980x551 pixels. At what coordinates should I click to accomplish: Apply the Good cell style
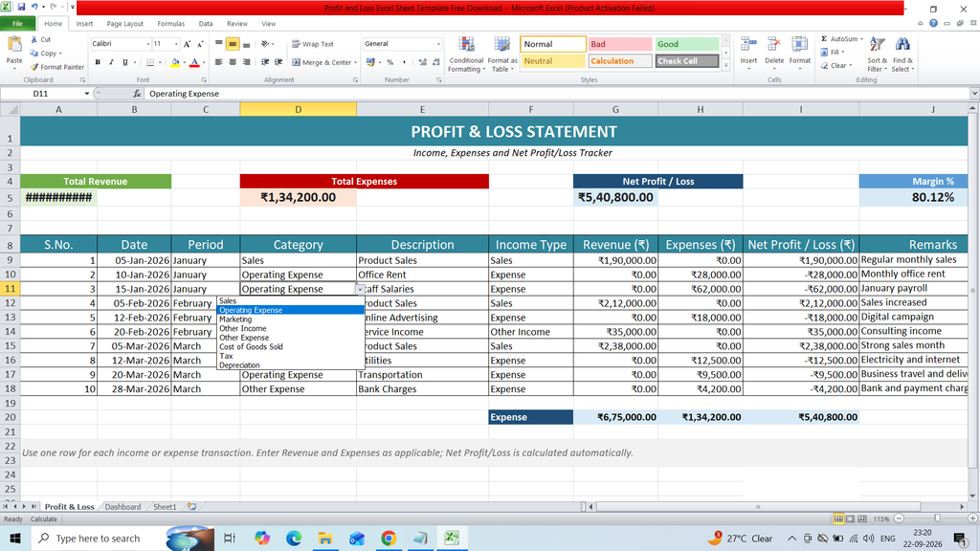click(686, 44)
